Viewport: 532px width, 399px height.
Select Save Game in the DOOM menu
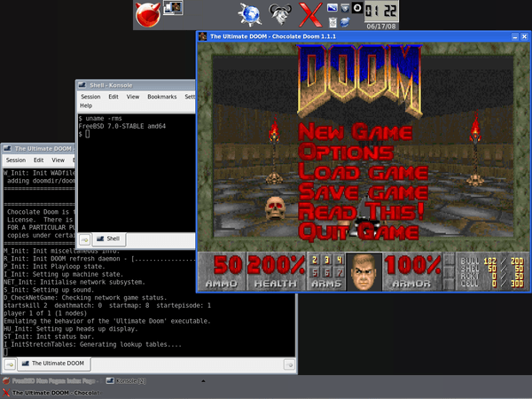coord(364,192)
